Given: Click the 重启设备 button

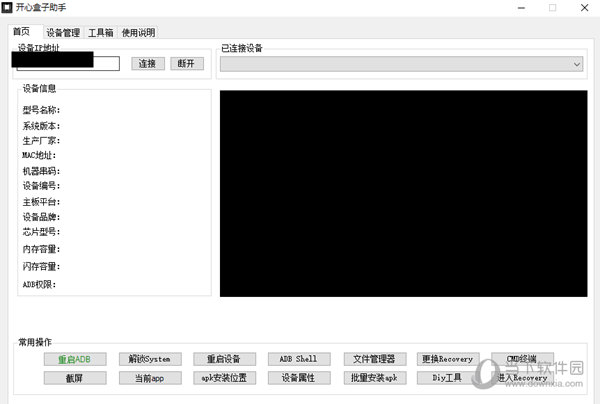Looking at the screenshot, I should point(224,359).
